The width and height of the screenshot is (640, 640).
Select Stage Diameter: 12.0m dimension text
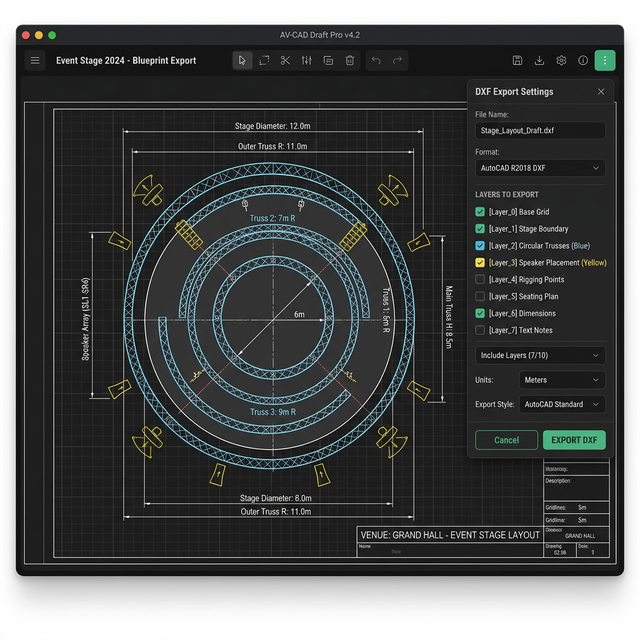pos(272,126)
